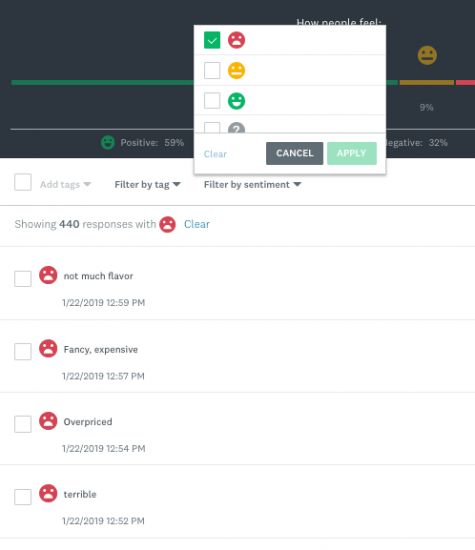Click the yellow neutral face in dropdown
The height and width of the screenshot is (550, 475).
click(x=236, y=71)
